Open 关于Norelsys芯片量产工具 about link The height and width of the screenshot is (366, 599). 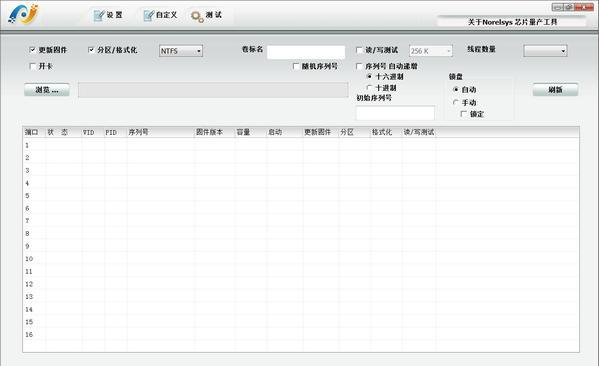click(512, 22)
